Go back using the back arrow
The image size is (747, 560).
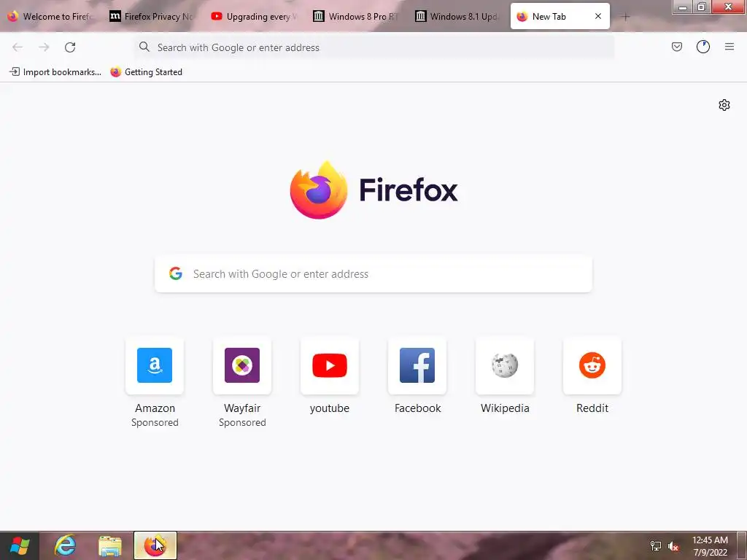click(x=18, y=47)
